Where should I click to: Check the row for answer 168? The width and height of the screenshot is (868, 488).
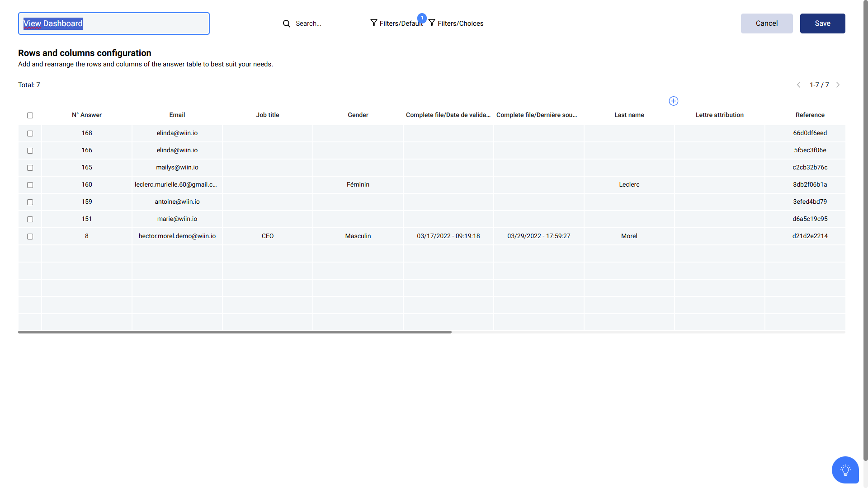click(x=30, y=134)
